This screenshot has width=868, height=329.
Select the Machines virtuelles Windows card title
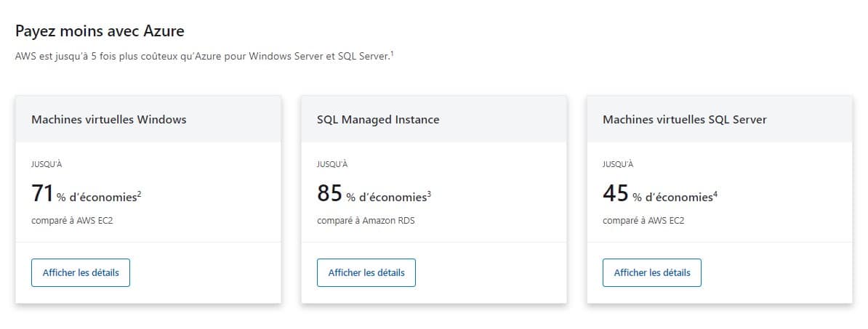tap(109, 119)
